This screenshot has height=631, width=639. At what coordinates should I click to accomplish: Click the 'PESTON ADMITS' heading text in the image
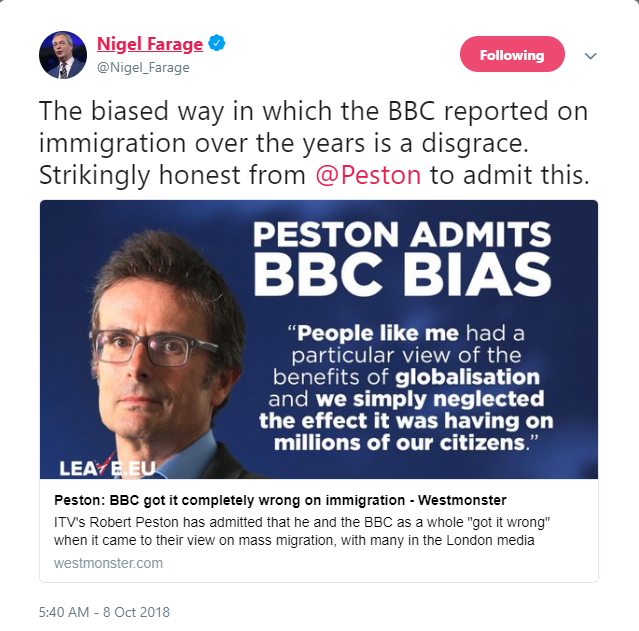click(402, 235)
